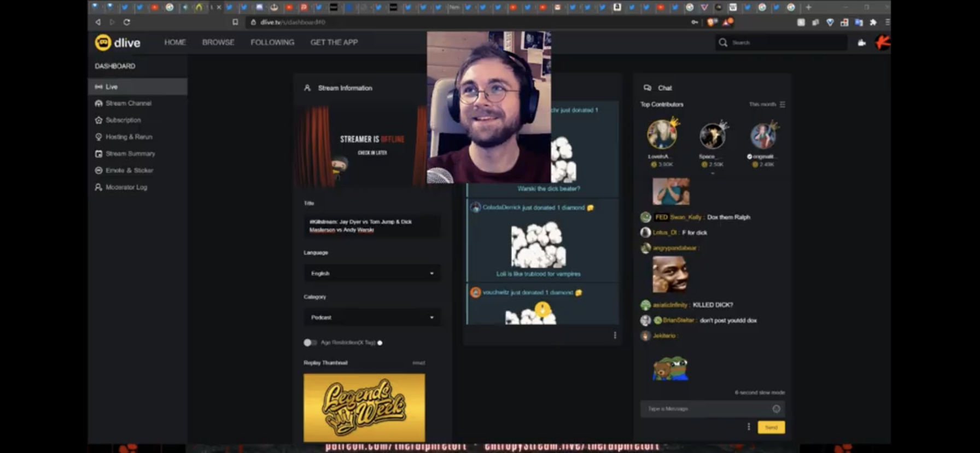Open the Subscription sidebar item
The image size is (980, 453).
(x=123, y=120)
